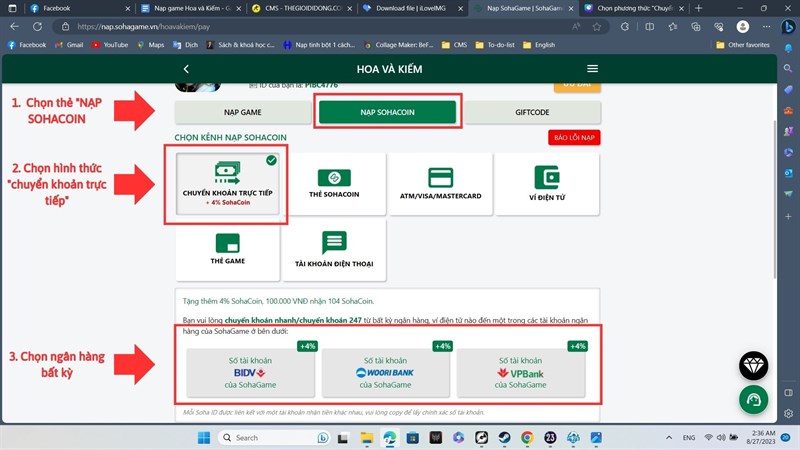
Task: Open File Explorer from taskbar
Action: coord(366,438)
